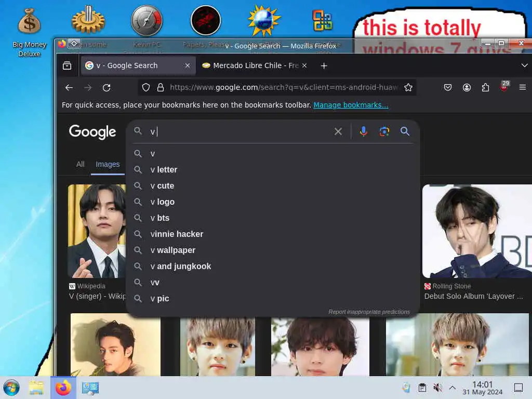Screen dimensions: 532x399
Task: Expand the list all tabs chevron
Action: tap(524, 65)
